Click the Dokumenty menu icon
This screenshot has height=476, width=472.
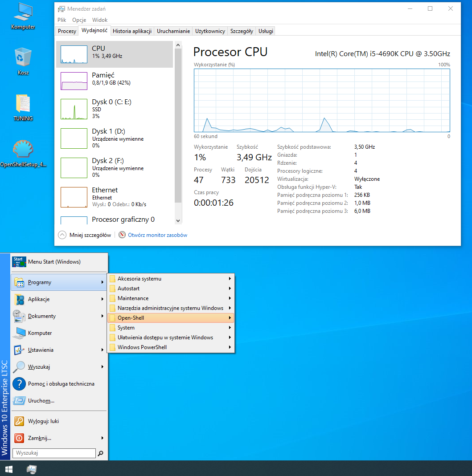coord(20,316)
